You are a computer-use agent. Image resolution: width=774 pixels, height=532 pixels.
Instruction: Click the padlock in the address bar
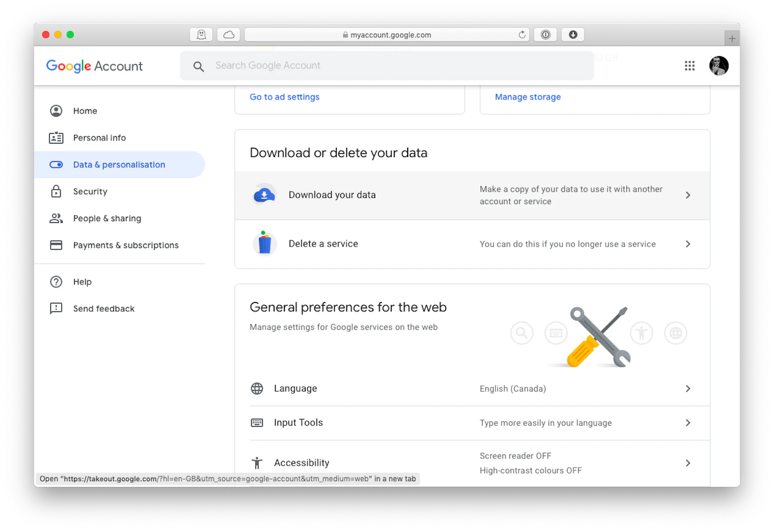pos(346,35)
